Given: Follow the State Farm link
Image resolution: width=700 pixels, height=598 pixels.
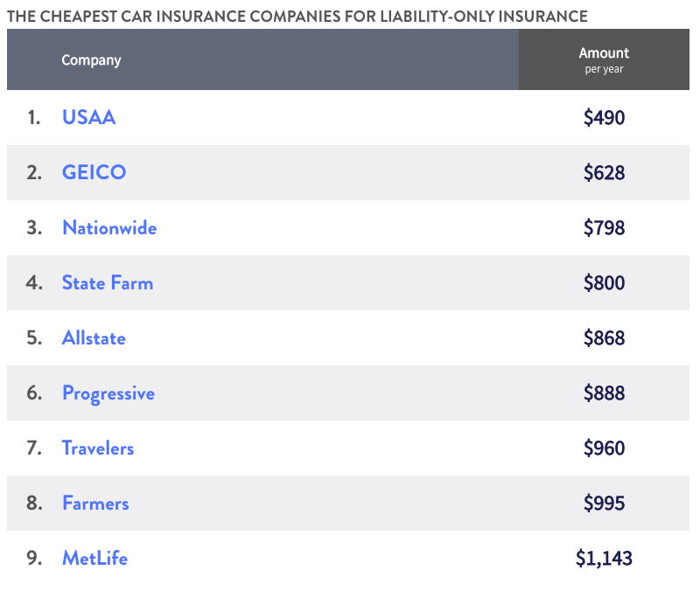Looking at the screenshot, I should click(x=107, y=282).
